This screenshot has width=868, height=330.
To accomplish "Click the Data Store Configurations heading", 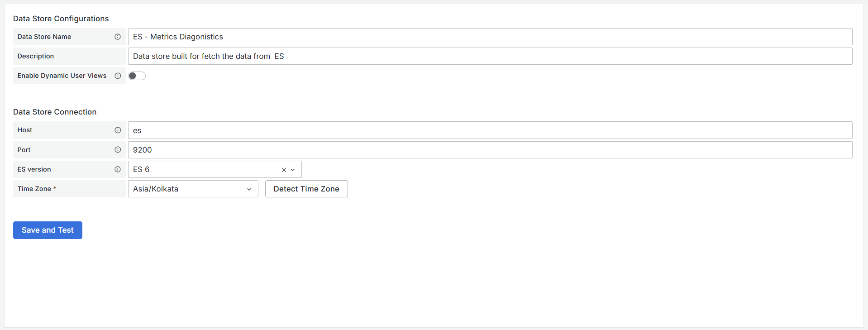I will click(61, 19).
